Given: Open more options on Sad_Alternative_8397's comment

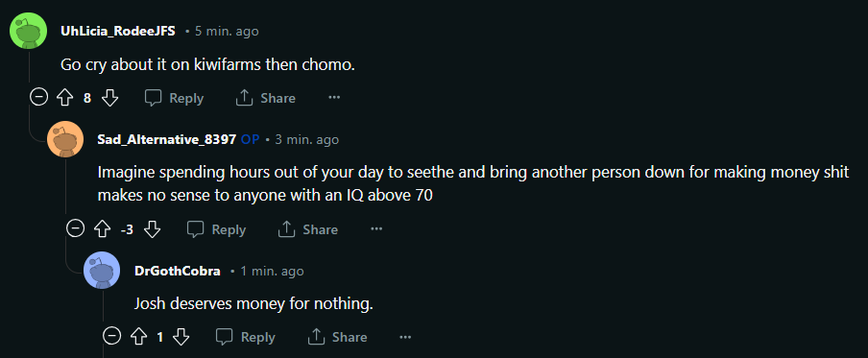Looking at the screenshot, I should tap(376, 229).
